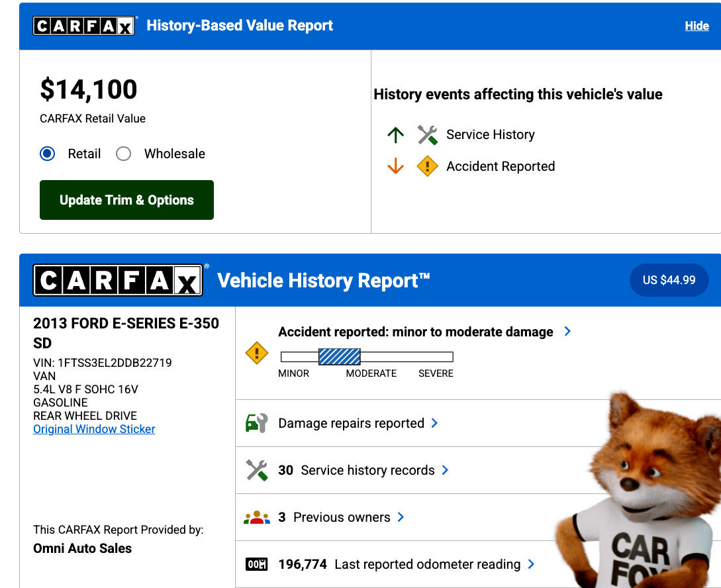Click the service history records wrench icon
This screenshot has height=588, width=721.
point(256,470)
